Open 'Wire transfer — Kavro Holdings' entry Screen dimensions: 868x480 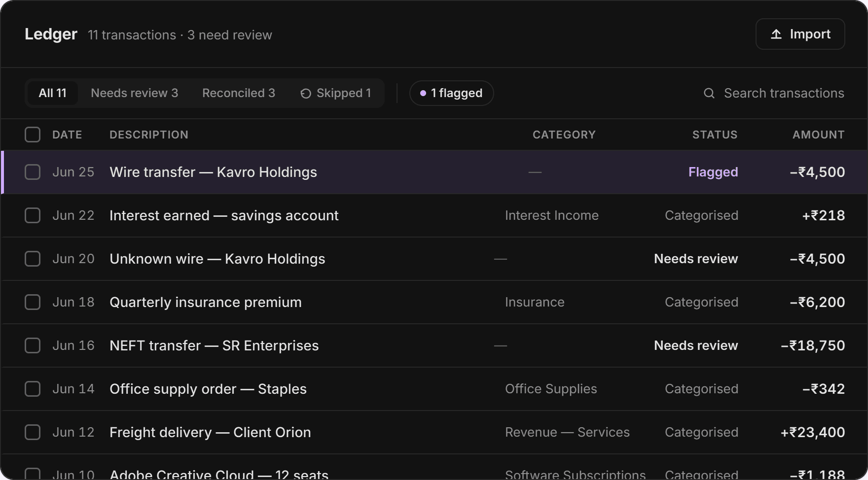point(213,172)
